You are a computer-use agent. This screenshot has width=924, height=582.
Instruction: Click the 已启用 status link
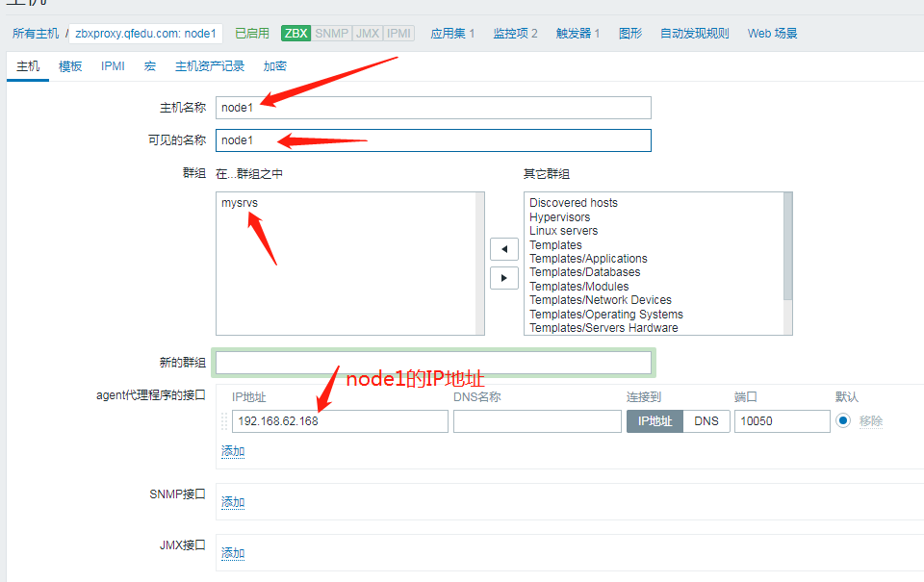click(x=251, y=34)
